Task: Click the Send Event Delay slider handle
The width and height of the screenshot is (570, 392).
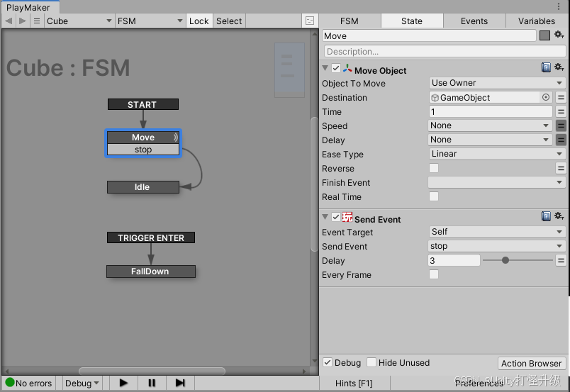Action: point(505,260)
